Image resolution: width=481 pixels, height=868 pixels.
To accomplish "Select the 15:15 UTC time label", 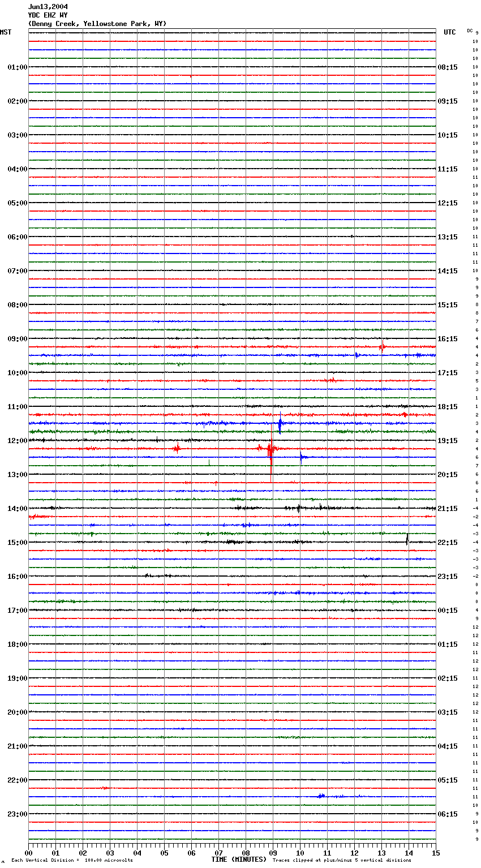I will (x=448, y=305).
